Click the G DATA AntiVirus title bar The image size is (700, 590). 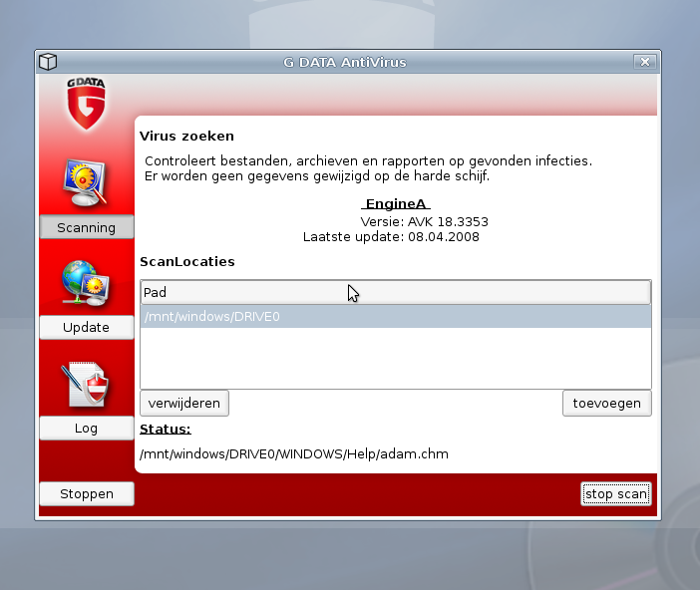[x=345, y=62]
